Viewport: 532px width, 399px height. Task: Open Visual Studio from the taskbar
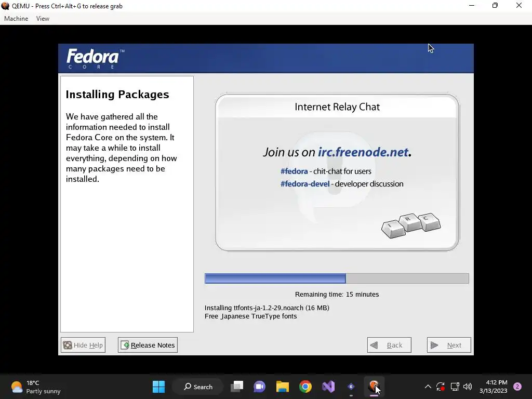pyautogui.click(x=328, y=387)
